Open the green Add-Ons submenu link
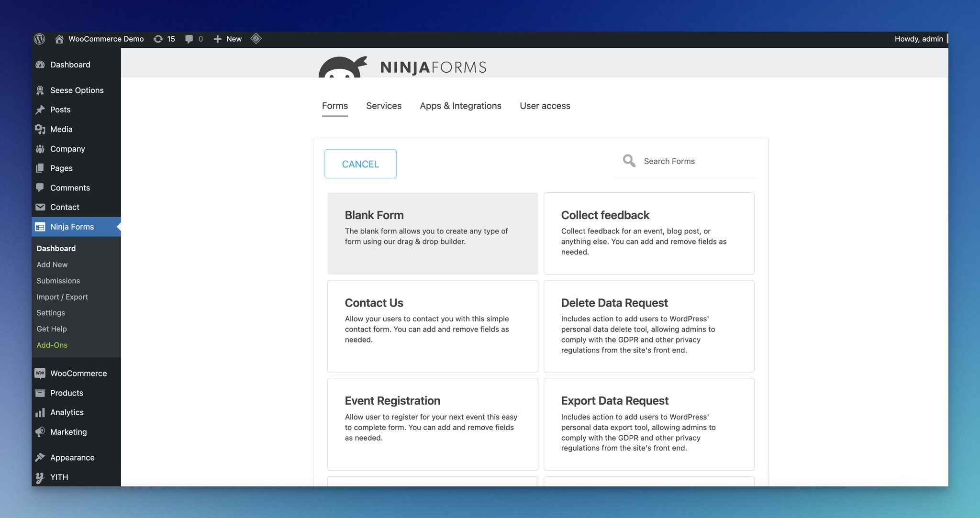The image size is (980, 518). 52,345
